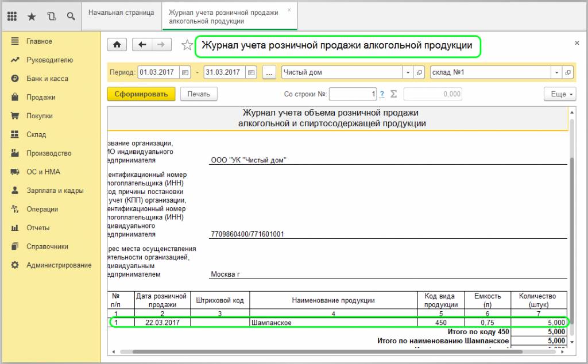Click the Операции Дт/Кт icon
The width and height of the screenshot is (588, 364).
point(15,209)
